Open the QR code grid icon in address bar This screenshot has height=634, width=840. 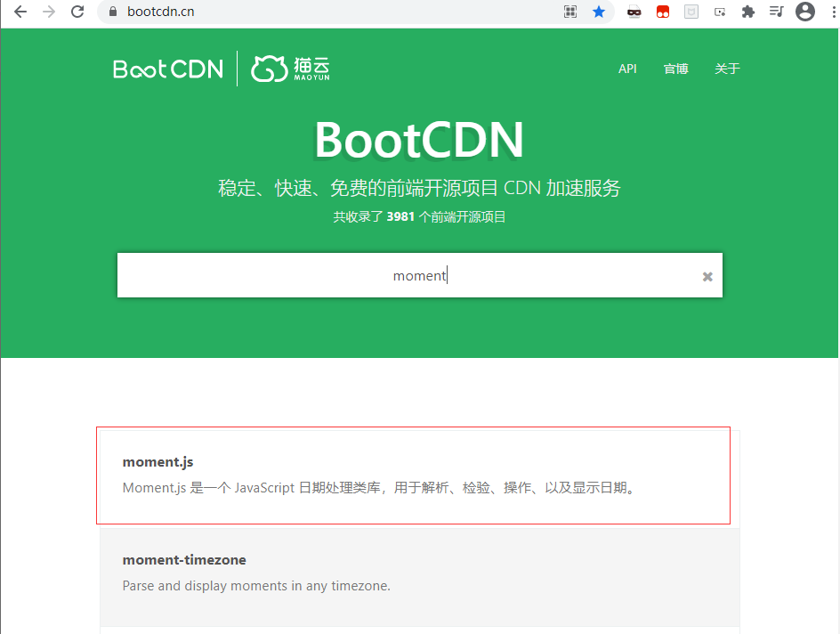570,12
